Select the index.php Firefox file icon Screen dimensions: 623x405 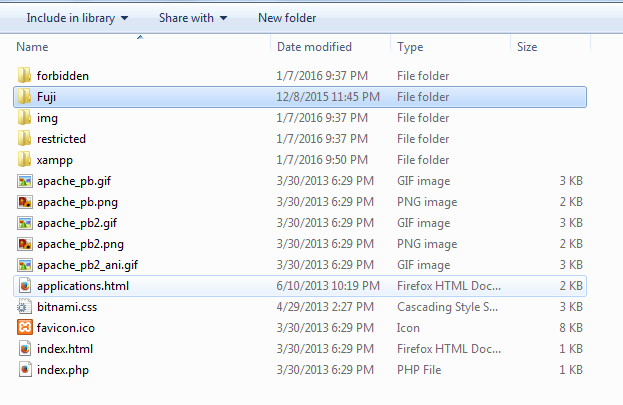[25, 370]
